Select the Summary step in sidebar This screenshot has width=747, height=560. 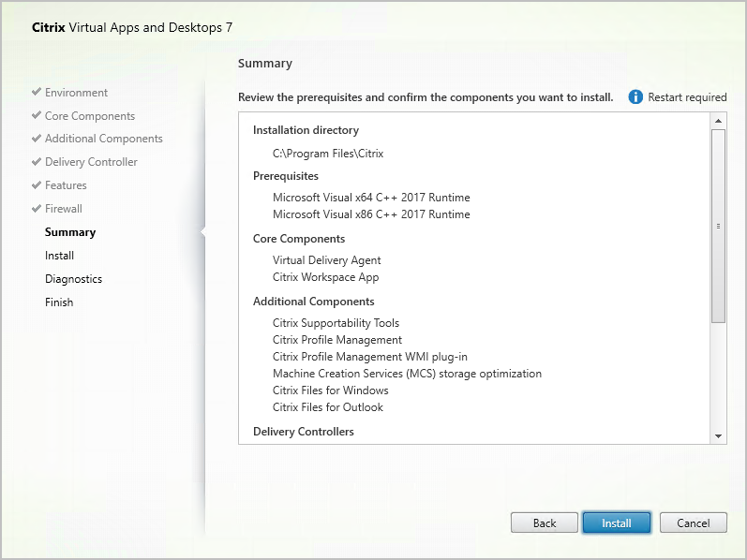coord(70,232)
